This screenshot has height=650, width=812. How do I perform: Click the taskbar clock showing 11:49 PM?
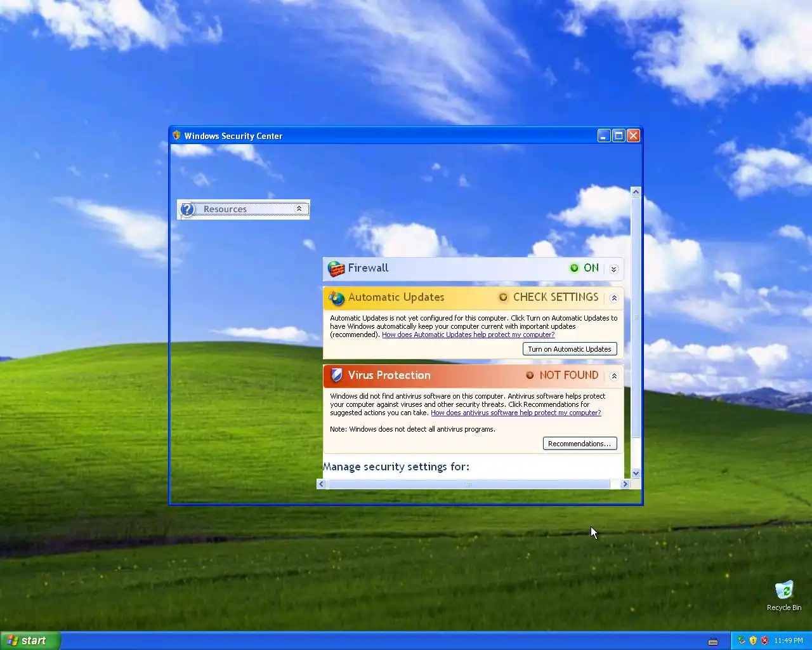coord(789,640)
